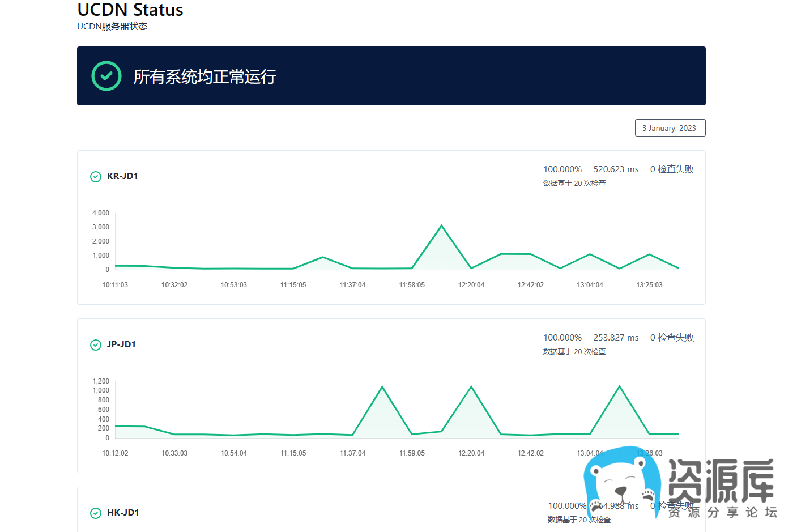Click the 资源库 watermark text
This screenshot has width=797, height=532.
click(x=721, y=480)
